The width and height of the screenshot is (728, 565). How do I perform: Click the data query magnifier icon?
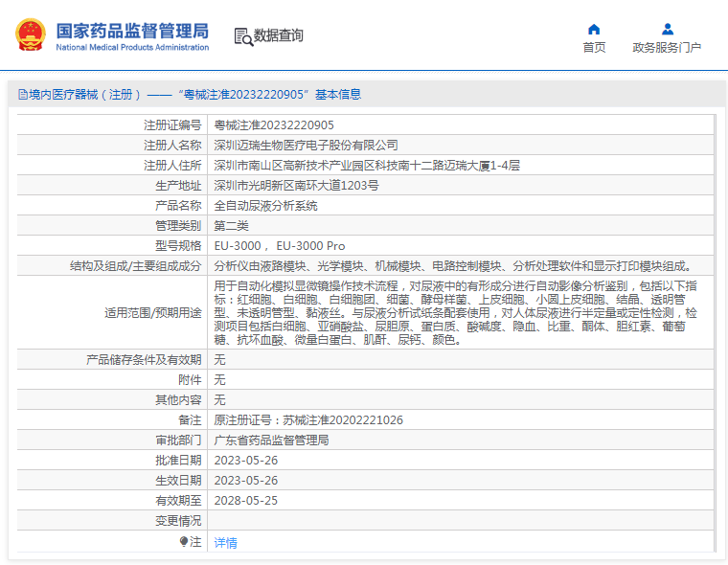pos(243,36)
